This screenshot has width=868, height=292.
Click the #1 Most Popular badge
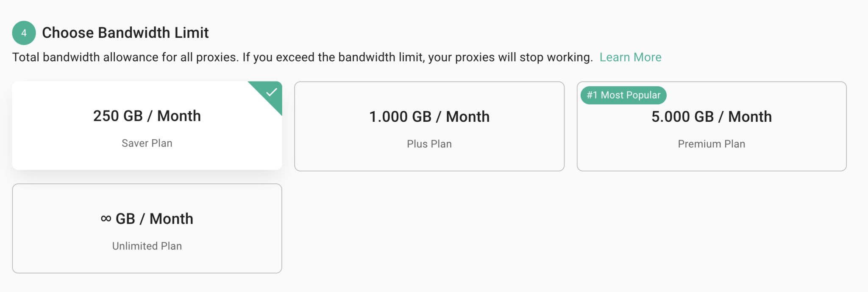623,95
